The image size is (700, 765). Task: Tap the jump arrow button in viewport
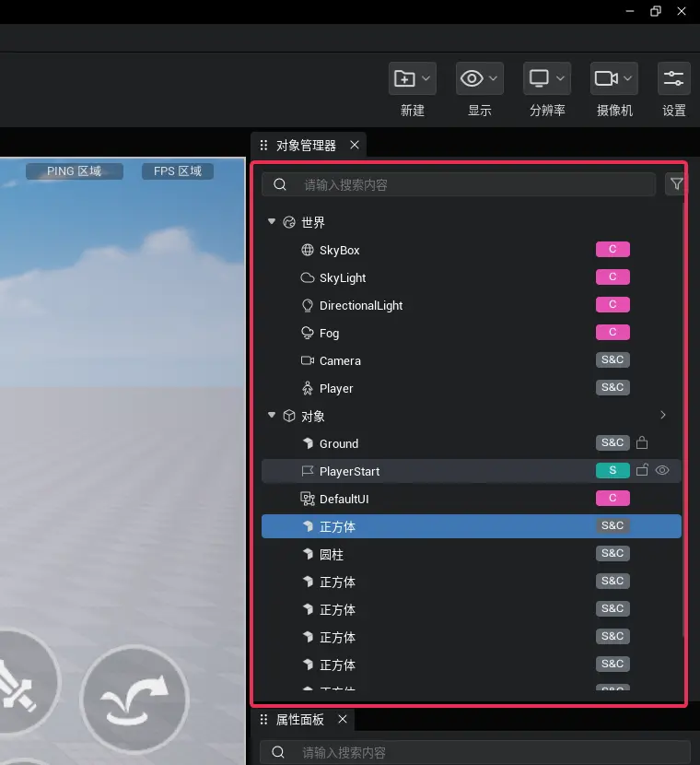[x=134, y=700]
